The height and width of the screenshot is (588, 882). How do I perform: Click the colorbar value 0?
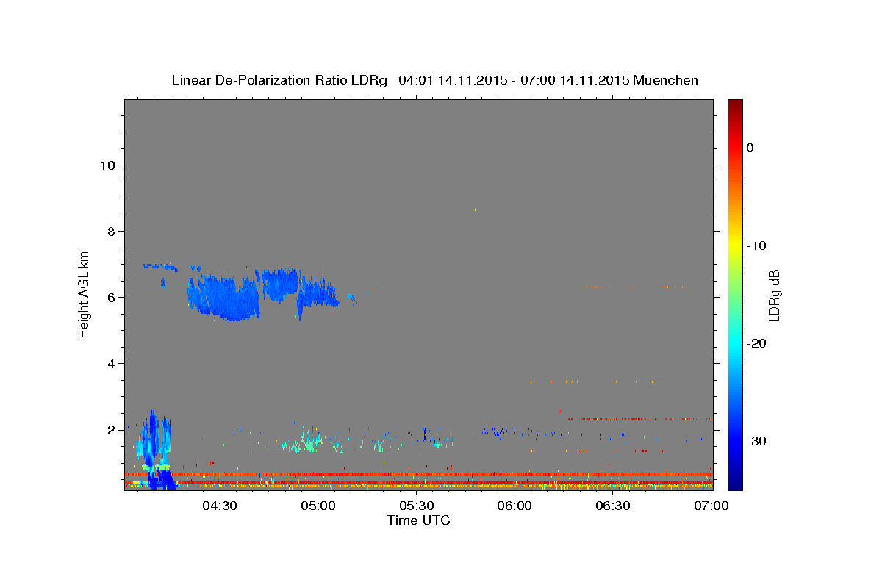click(750, 148)
